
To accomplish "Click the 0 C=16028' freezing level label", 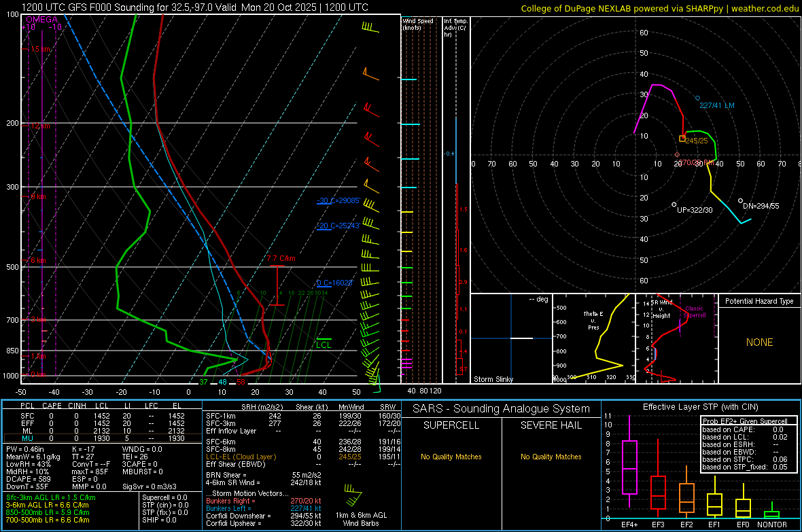I will point(334,283).
